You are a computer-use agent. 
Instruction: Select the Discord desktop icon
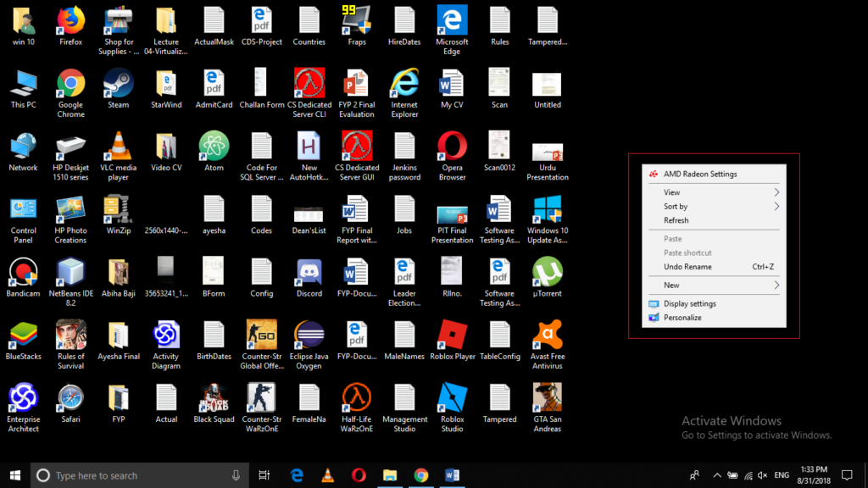[309, 278]
